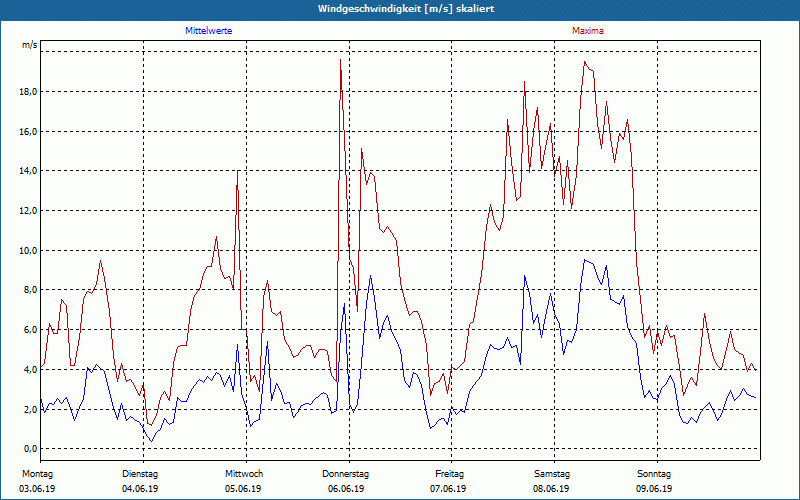The width and height of the screenshot is (800, 500).
Task: Click the date 09.06.19
Action: 654,489
